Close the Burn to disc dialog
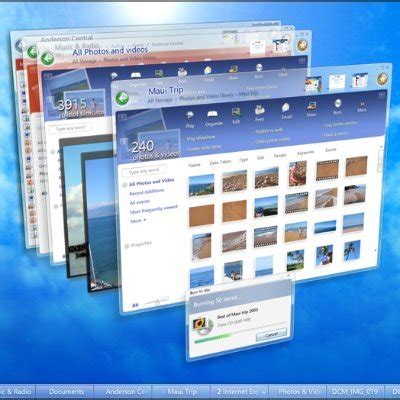400x400 pixels. click(x=289, y=276)
